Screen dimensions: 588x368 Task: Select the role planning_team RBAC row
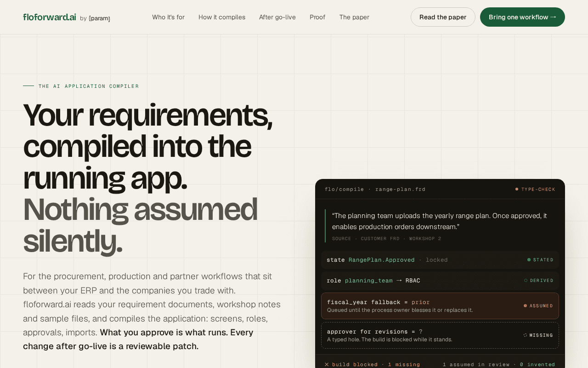click(440, 281)
